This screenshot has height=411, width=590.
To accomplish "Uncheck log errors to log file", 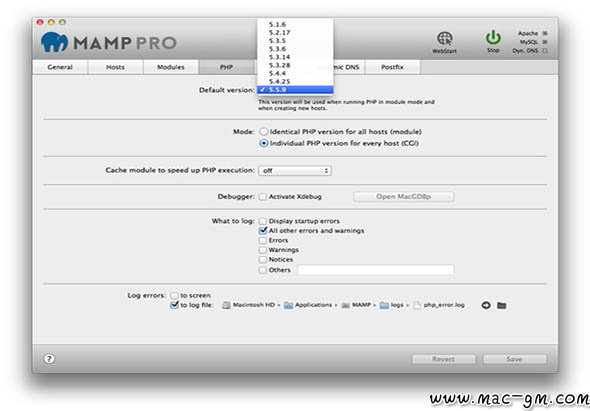I will click(x=174, y=305).
